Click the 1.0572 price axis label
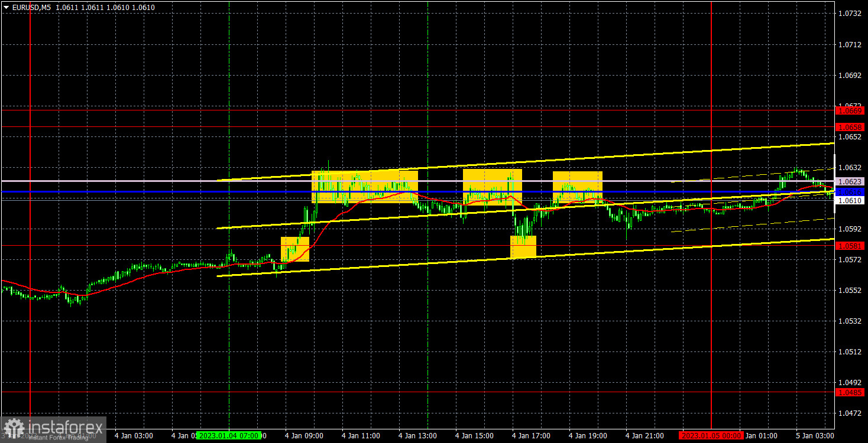The width and height of the screenshot is (868, 443). 850,259
